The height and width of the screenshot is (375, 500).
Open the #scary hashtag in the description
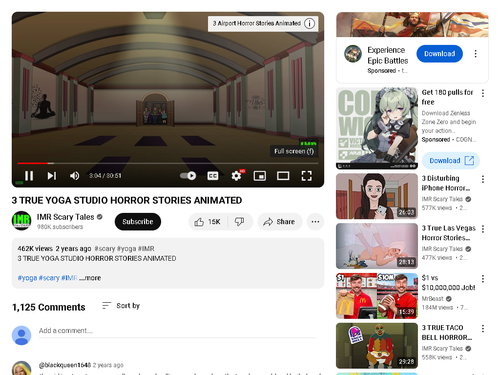coord(49,278)
